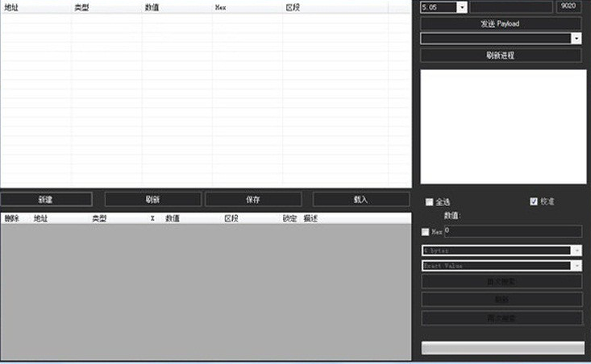Click the 发送 Payload button

click(501, 23)
